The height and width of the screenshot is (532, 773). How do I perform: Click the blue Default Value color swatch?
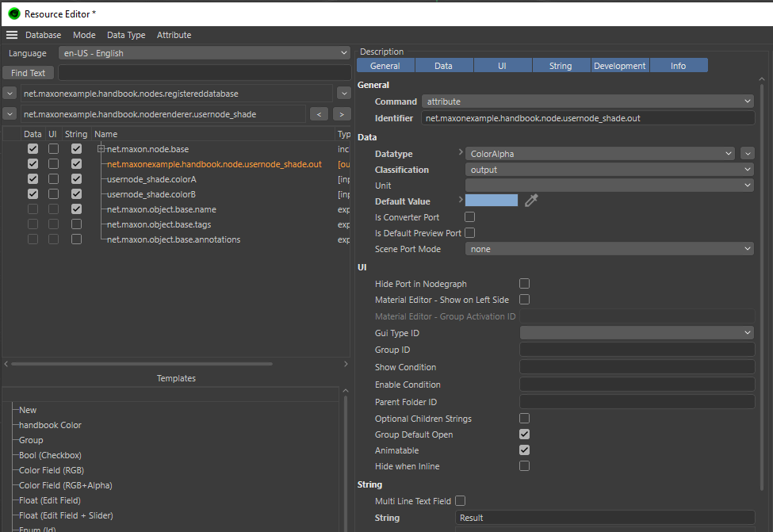click(491, 201)
